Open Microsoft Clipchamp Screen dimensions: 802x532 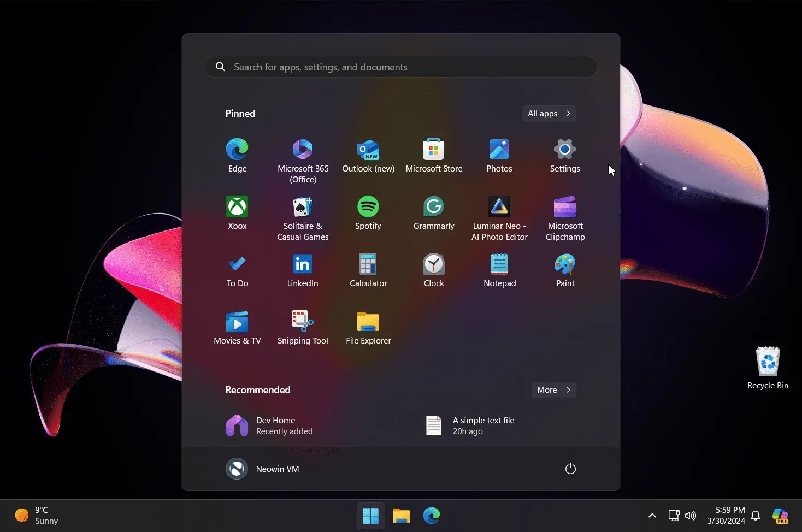pos(565,218)
